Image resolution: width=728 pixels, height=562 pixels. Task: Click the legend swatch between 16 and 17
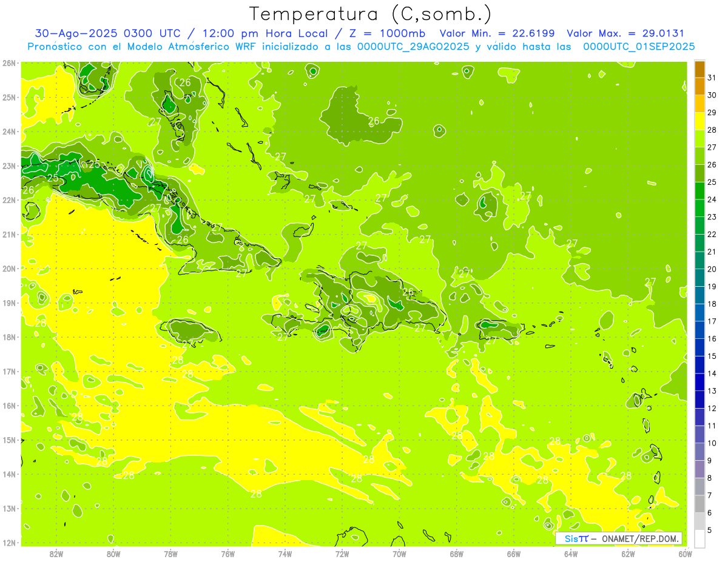tap(699, 330)
